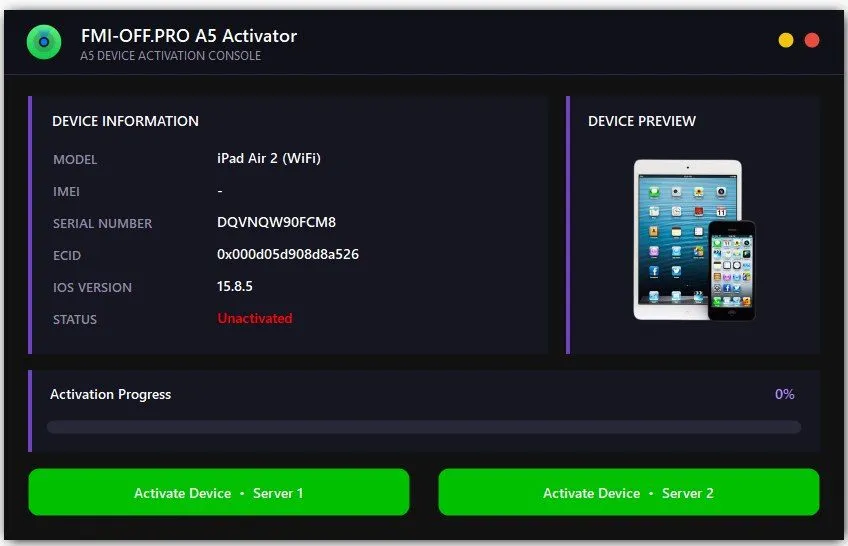Close the window with the red dot

pyautogui.click(x=811, y=40)
